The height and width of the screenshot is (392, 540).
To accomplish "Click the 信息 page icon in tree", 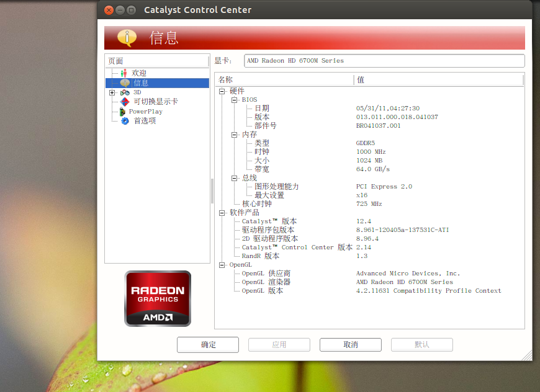I will click(x=125, y=83).
